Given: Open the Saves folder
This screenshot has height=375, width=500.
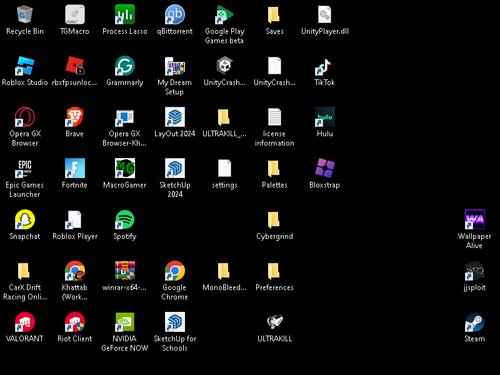Looking at the screenshot, I should coord(274,15).
